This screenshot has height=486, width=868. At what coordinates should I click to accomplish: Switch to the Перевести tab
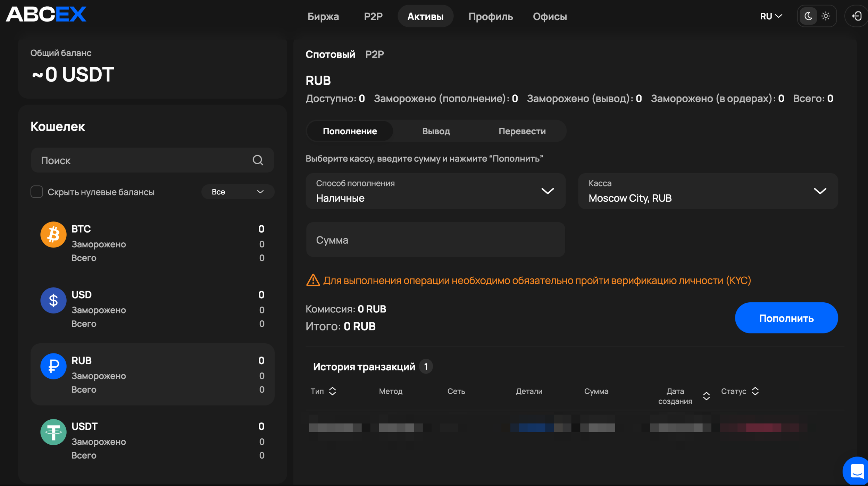point(522,131)
